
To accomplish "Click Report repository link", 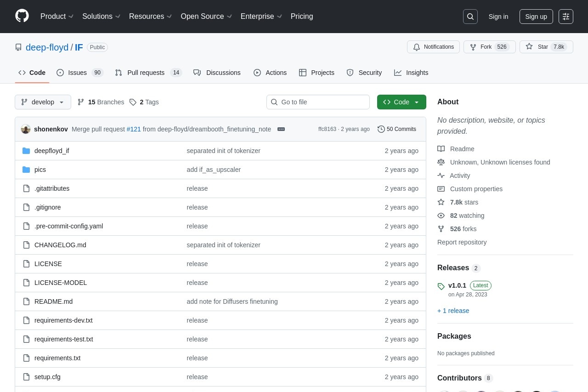I will pyautogui.click(x=462, y=242).
